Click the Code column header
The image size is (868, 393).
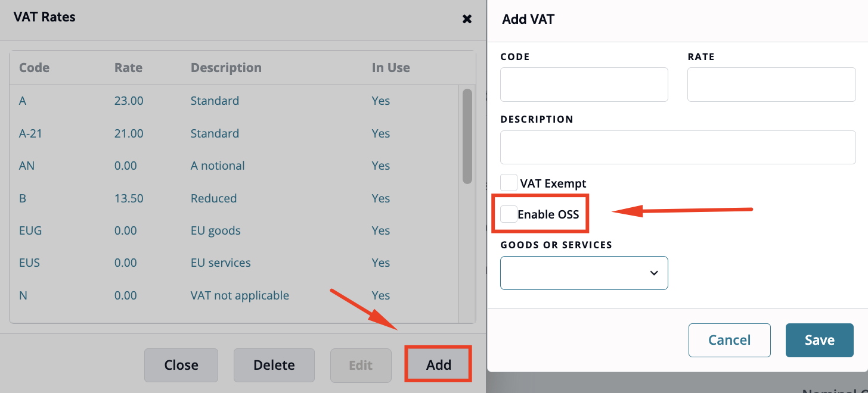click(x=34, y=67)
